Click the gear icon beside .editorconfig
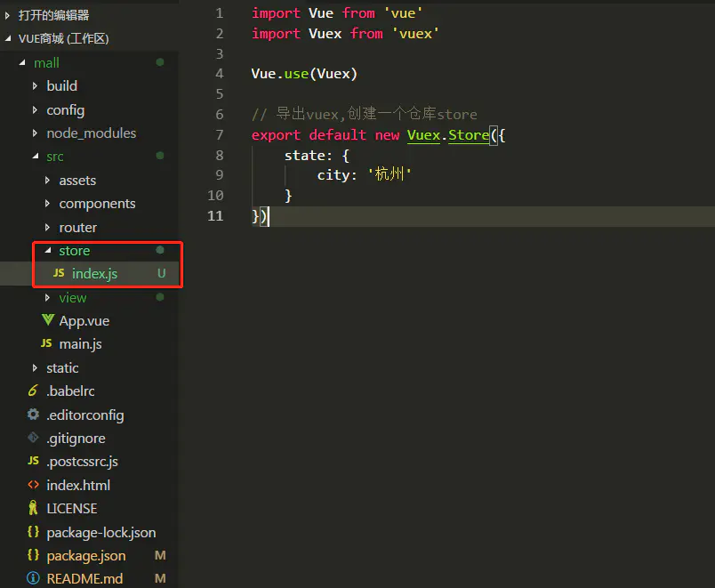This screenshot has height=588, width=715. (33, 415)
